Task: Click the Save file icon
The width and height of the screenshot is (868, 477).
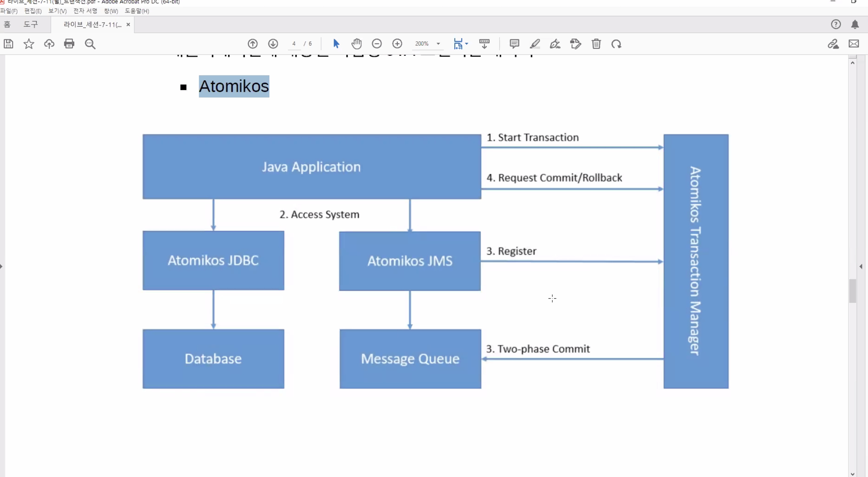Action: (x=9, y=44)
